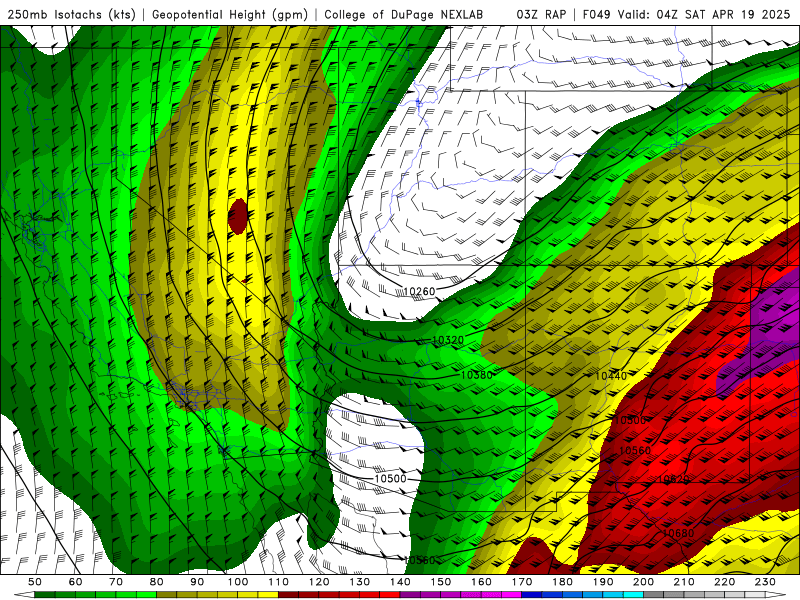Click the 70 knots scale label

tap(116, 581)
